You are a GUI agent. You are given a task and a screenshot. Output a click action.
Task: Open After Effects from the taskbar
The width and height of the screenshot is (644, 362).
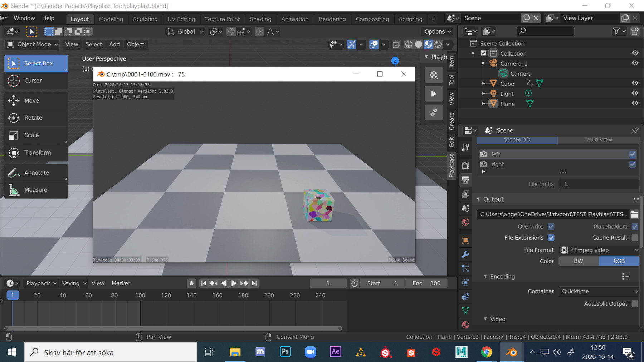pyautogui.click(x=336, y=352)
